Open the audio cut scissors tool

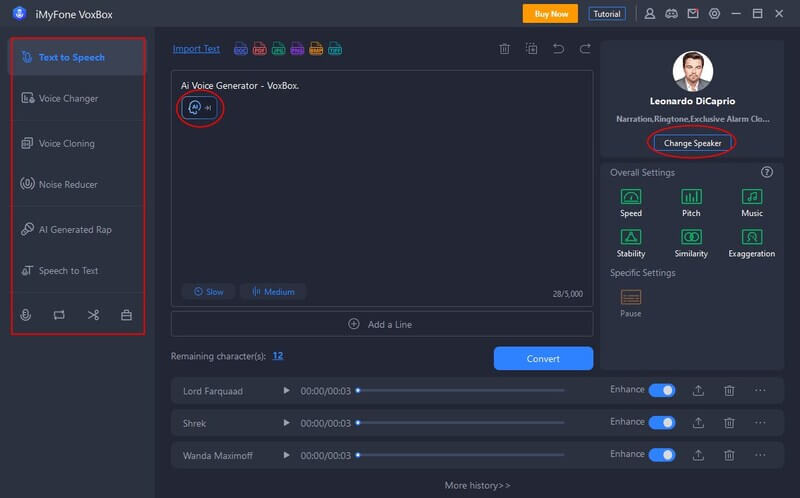93,315
